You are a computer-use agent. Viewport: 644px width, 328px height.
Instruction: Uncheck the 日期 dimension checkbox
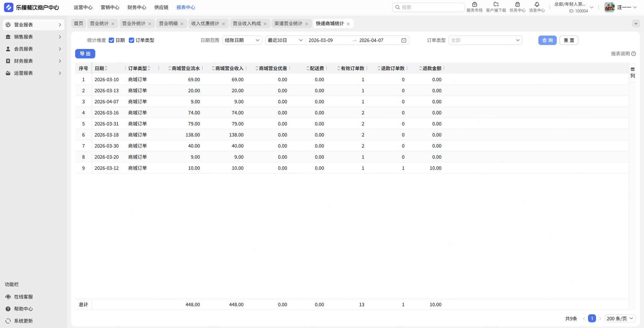[111, 40]
